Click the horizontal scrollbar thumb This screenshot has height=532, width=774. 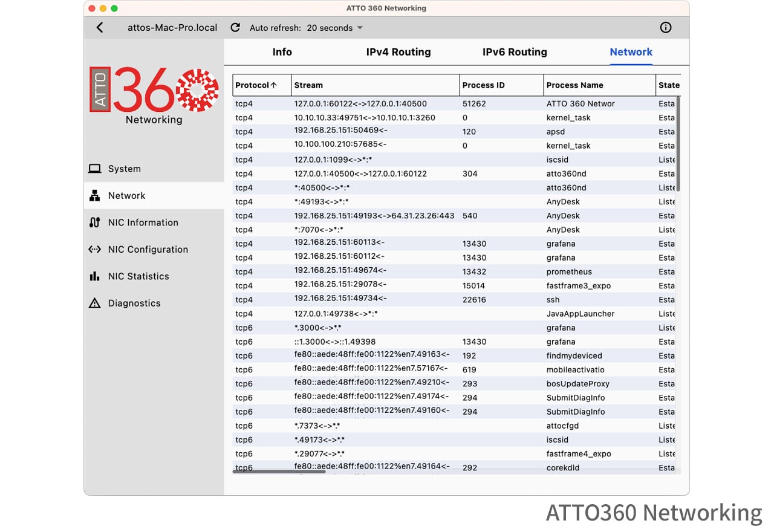279,472
